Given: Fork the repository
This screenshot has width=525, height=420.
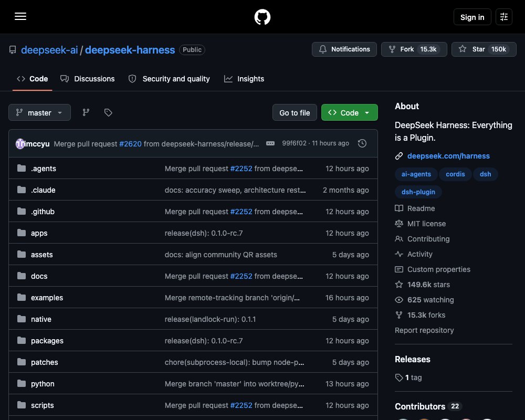Looking at the screenshot, I should [414, 49].
